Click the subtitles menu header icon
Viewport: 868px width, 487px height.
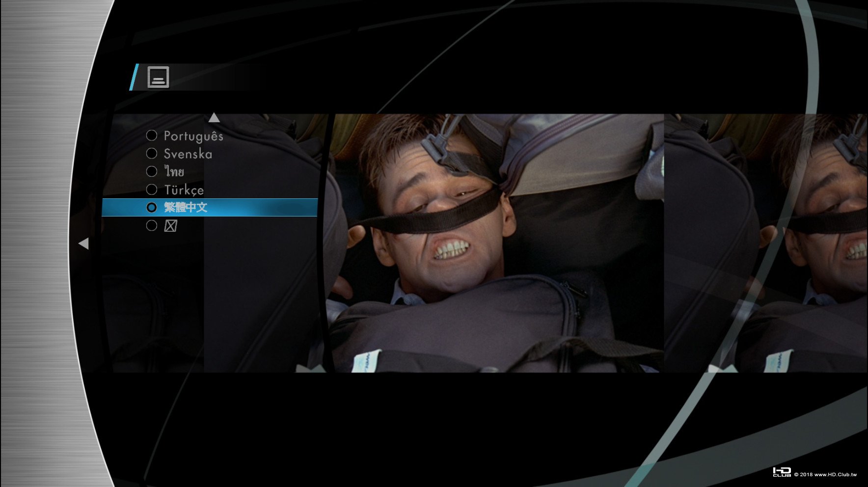(158, 77)
